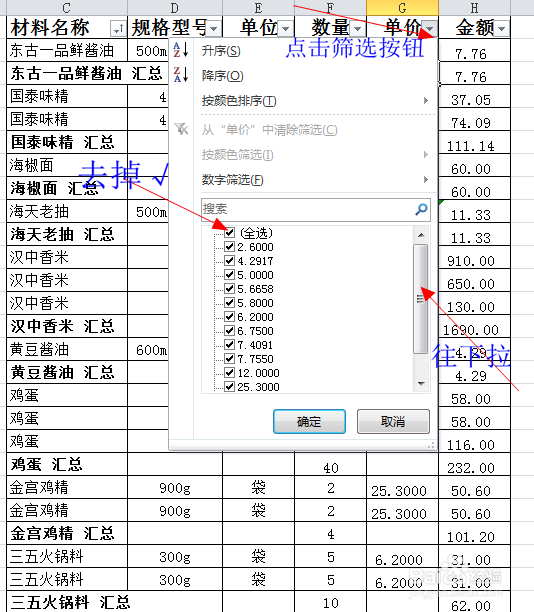Image resolution: width=534 pixels, height=612 pixels.
Task: Select column F header
Action: pos(330,8)
